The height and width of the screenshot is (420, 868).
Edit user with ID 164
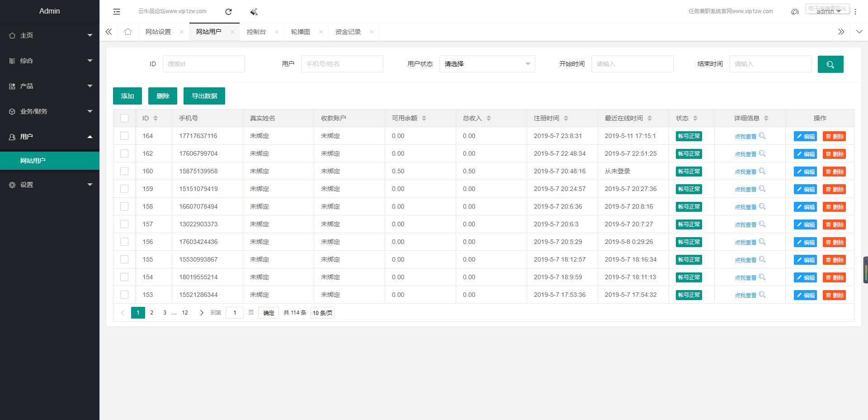[805, 136]
